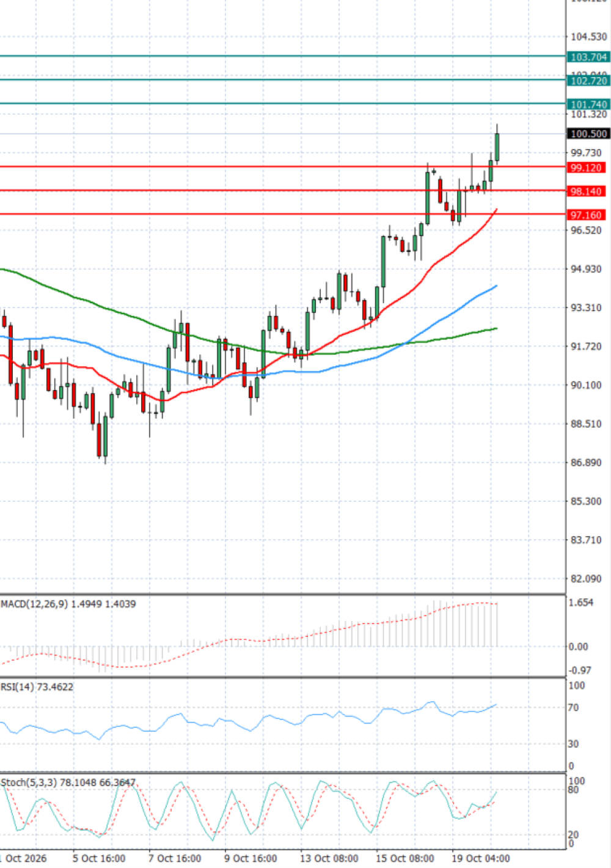611x868 pixels.
Task: Click the RSI 70 level label
Action: (573, 708)
